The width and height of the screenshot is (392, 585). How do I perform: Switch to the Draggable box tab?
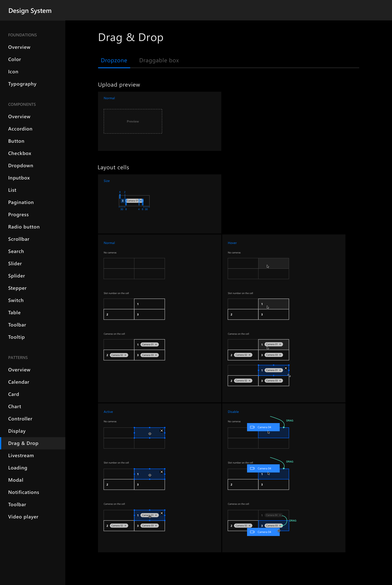coord(159,60)
